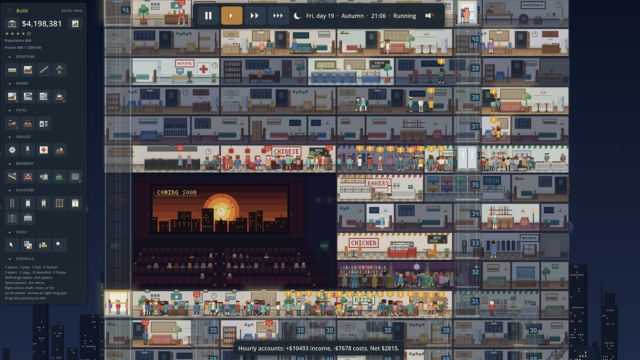Collapse the TOOLS section
Screen dimensions: 640x360
[10, 232]
